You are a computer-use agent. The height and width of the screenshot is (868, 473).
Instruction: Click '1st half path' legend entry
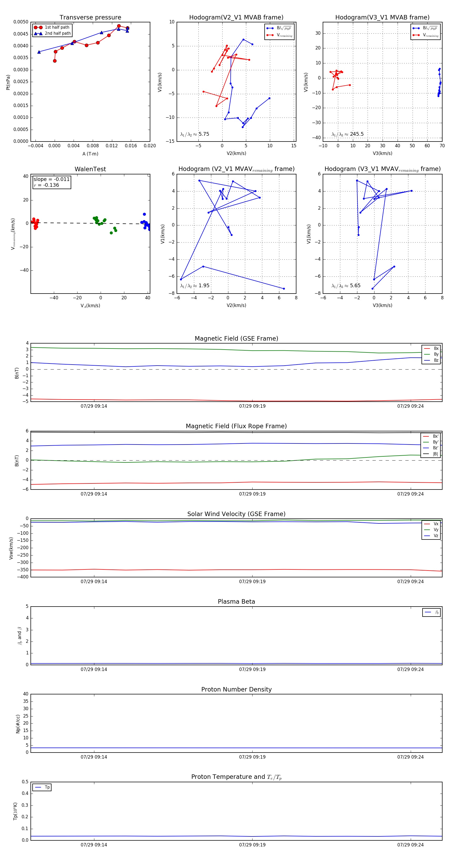(x=52, y=27)
